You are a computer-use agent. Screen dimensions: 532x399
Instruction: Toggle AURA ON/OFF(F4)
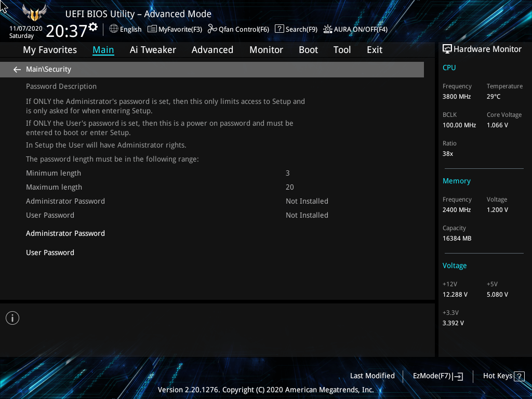click(x=361, y=30)
